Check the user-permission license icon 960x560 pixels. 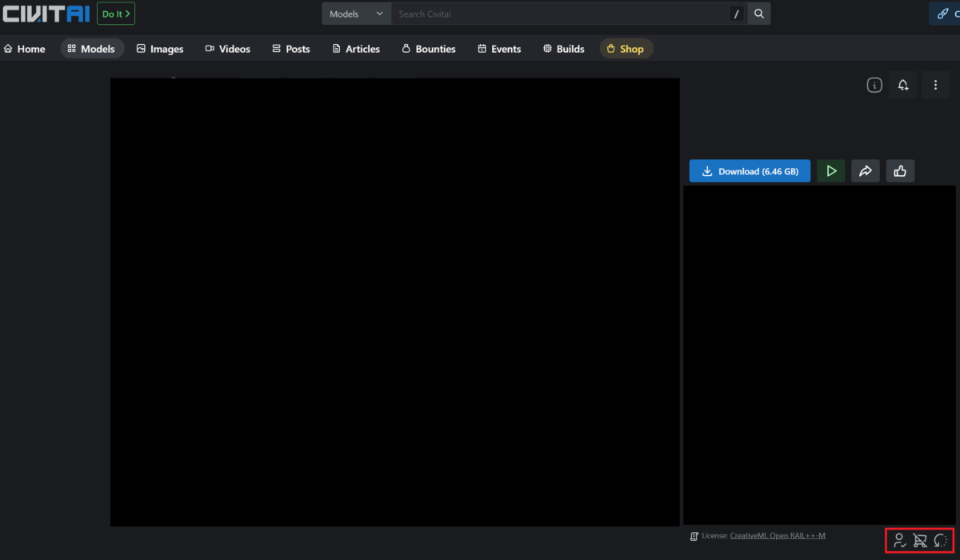(899, 540)
